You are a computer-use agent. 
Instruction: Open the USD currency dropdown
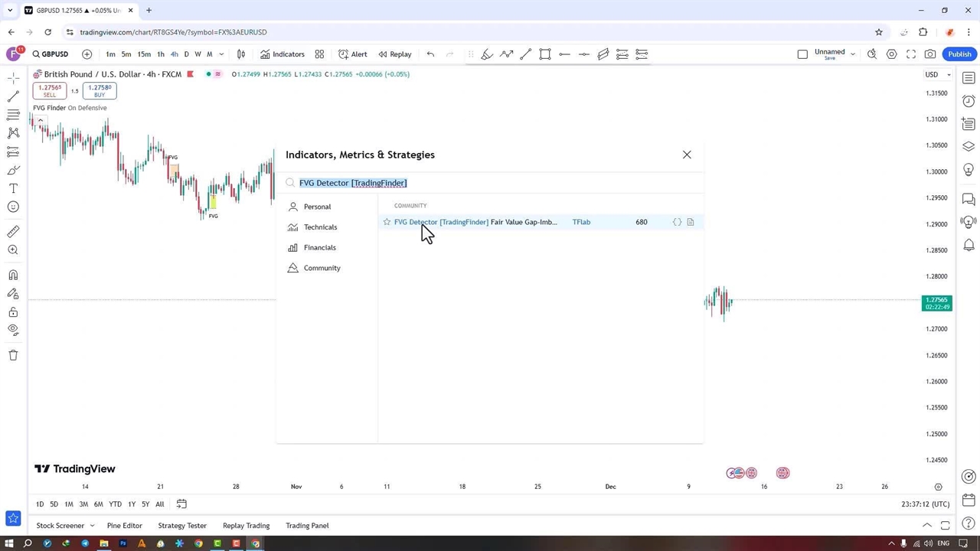click(937, 74)
